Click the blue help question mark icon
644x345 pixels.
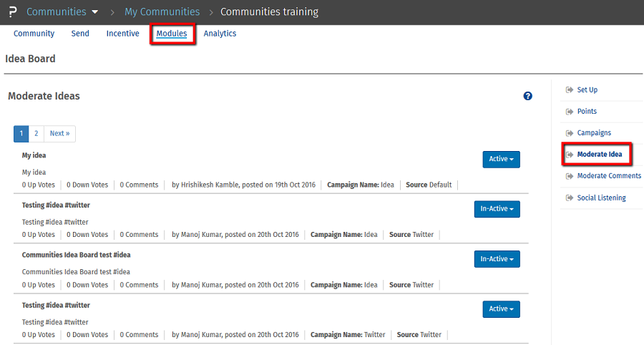[x=528, y=96]
